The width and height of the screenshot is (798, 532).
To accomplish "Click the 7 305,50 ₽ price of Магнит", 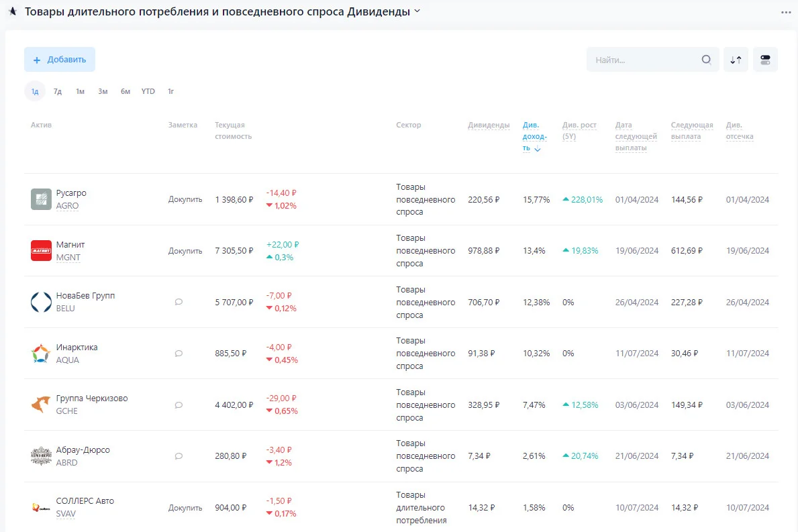I will [234, 251].
